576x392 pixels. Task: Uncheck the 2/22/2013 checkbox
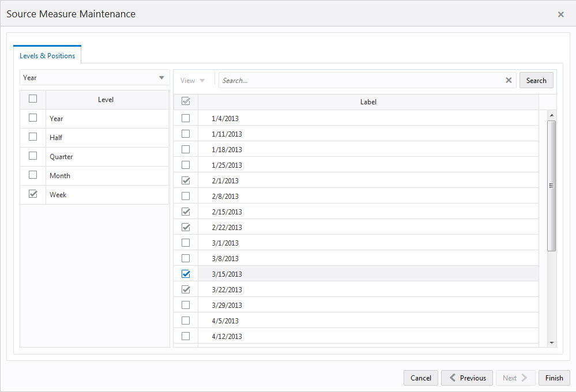pyautogui.click(x=186, y=227)
